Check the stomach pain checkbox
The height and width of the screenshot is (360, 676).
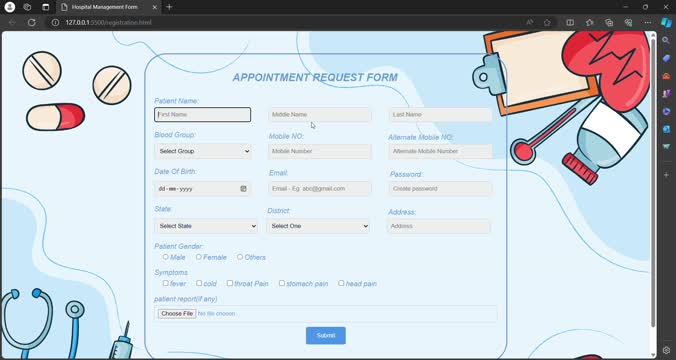tap(282, 283)
